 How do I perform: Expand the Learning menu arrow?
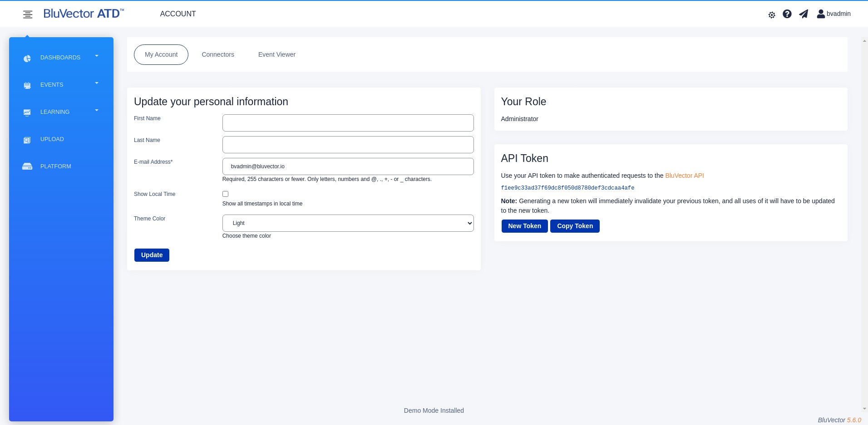coord(97,110)
